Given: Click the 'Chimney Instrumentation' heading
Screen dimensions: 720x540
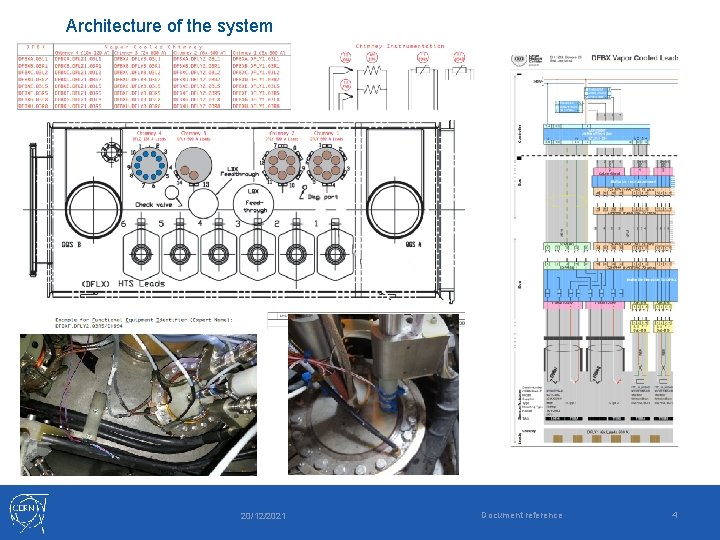Looking at the screenshot, I should point(399,46).
